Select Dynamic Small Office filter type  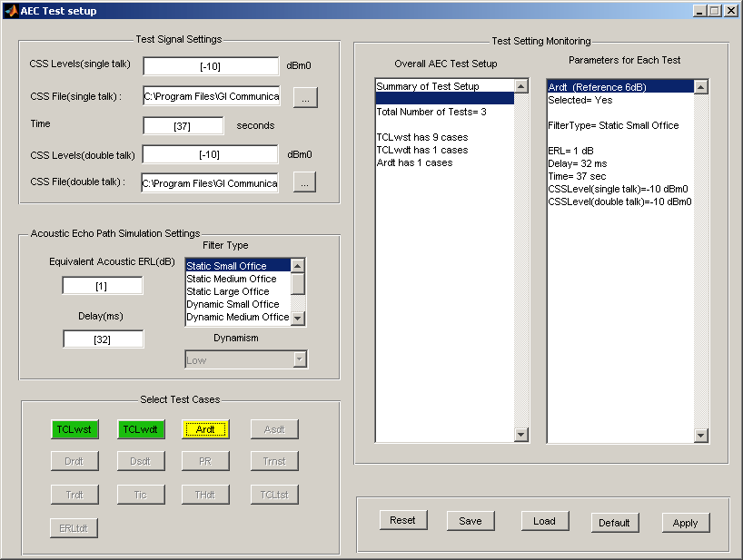point(238,304)
